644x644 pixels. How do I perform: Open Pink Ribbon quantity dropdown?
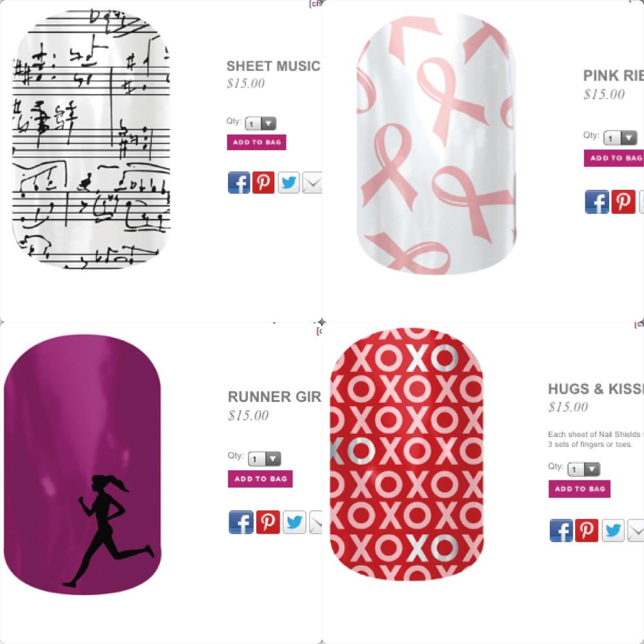(620, 138)
